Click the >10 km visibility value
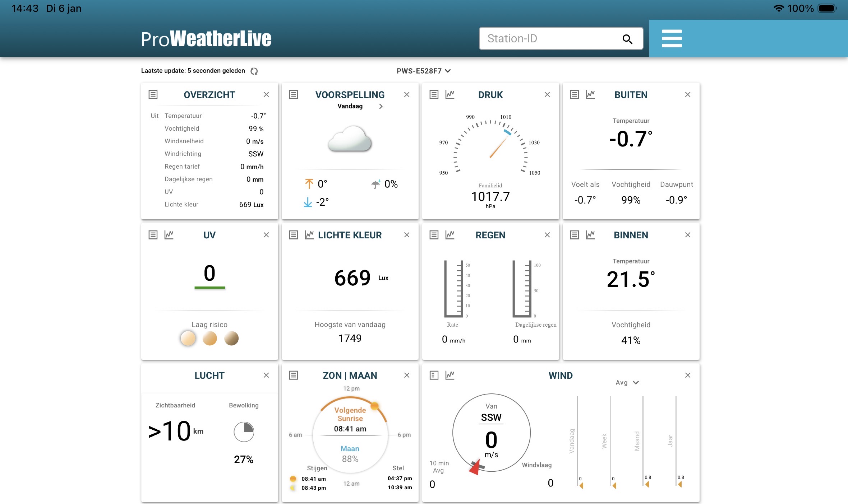The height and width of the screenshot is (504, 848). pyautogui.click(x=176, y=431)
